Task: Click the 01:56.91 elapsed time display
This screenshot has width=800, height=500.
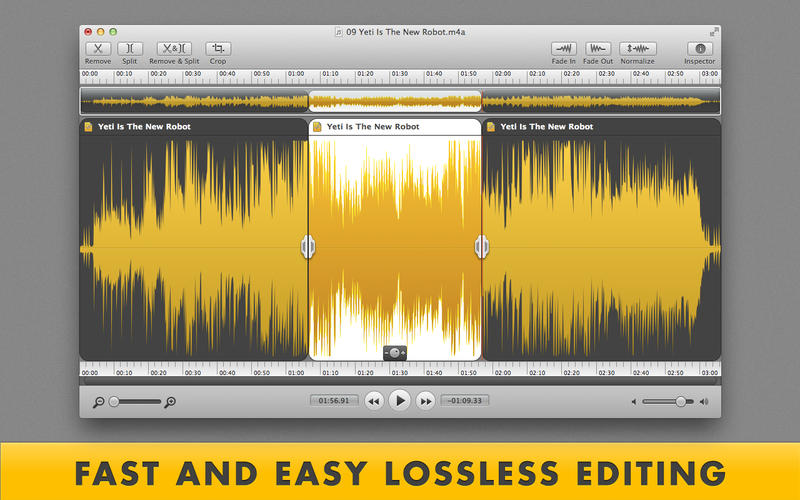Action: (332, 401)
